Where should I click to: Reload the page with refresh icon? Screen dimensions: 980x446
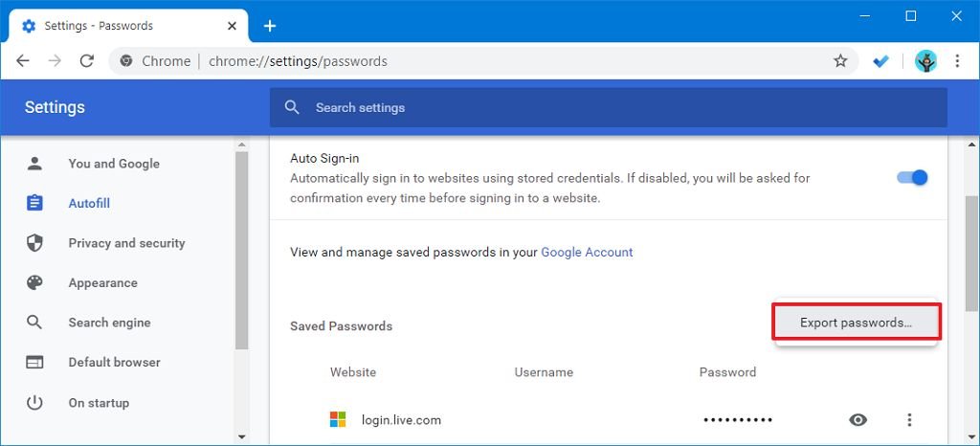86,60
